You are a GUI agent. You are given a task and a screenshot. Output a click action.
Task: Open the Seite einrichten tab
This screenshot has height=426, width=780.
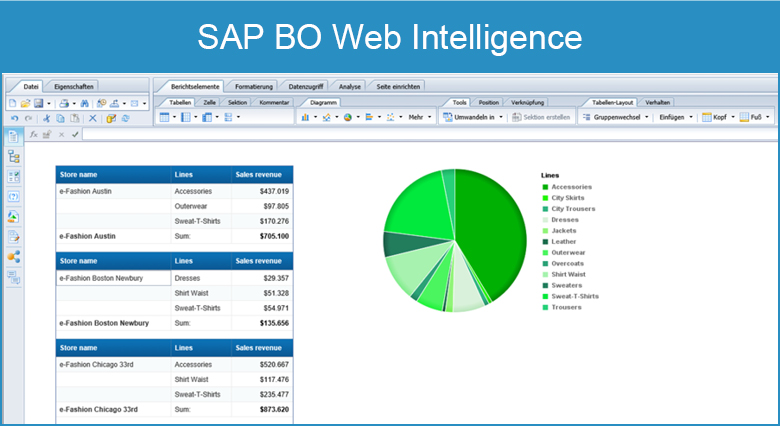coord(398,87)
